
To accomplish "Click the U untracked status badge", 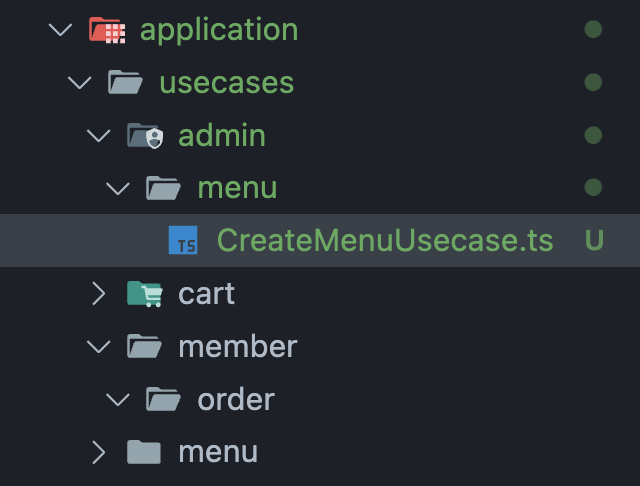I will [594, 240].
